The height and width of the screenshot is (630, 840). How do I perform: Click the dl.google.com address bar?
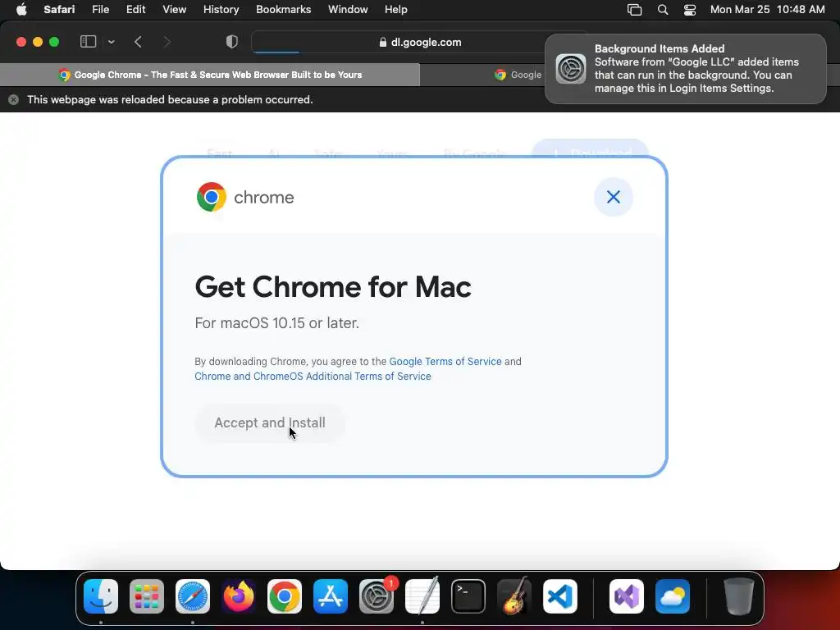420,42
